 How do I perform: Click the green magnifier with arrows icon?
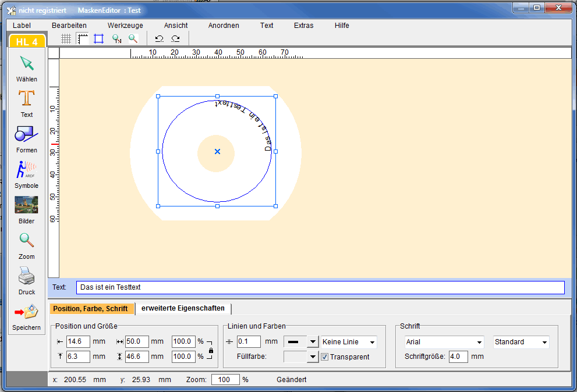coord(116,38)
